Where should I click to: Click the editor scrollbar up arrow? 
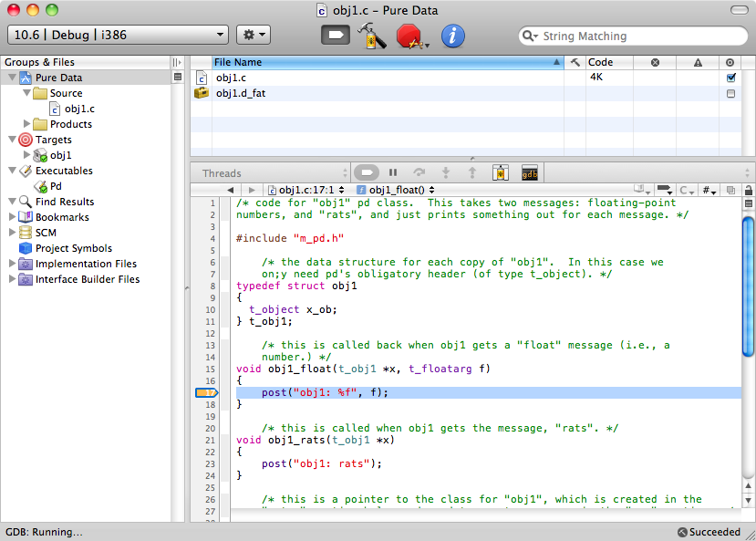(749, 486)
